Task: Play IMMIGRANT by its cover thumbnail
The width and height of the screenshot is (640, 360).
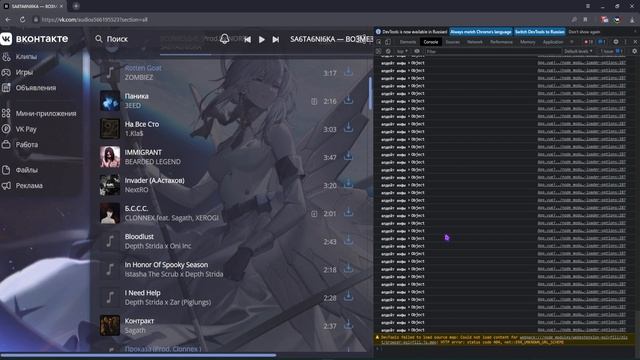Action: [x=110, y=157]
